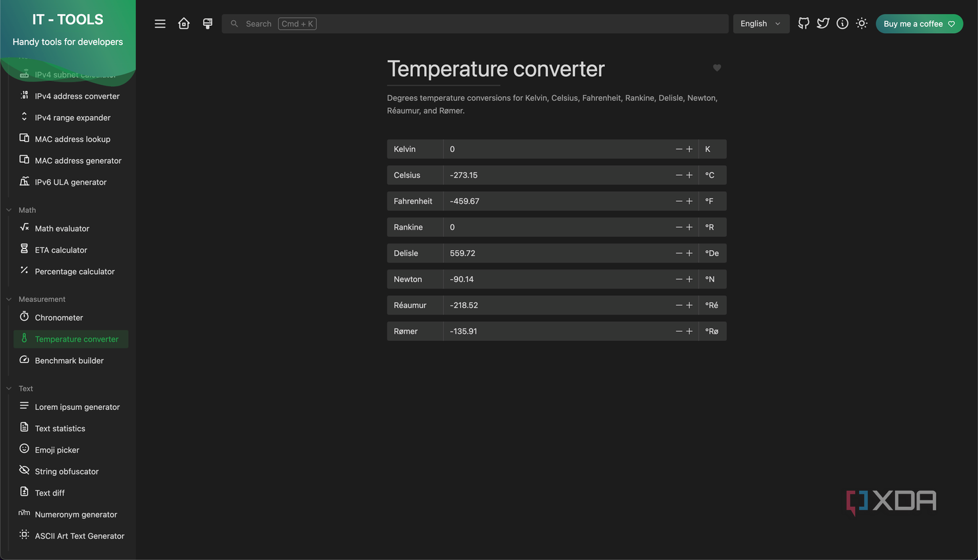Decrease the Celsius value with minus
978x560 pixels.
679,175
